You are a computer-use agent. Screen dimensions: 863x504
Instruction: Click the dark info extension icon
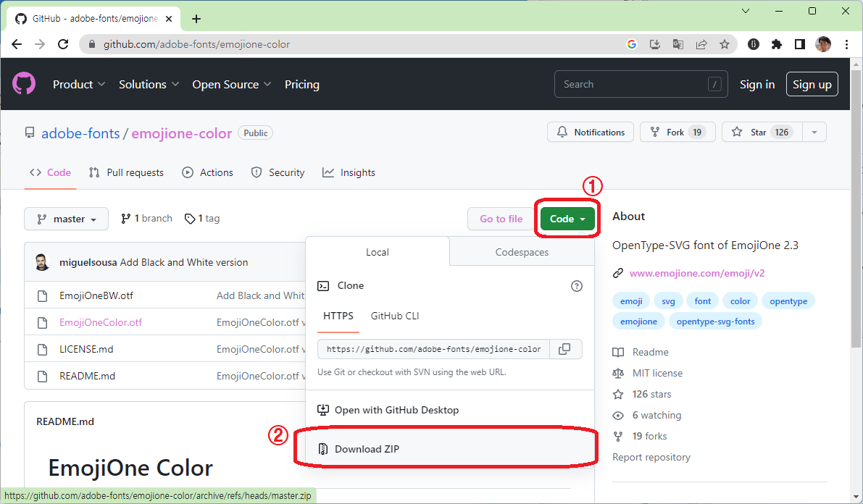pyautogui.click(x=754, y=45)
